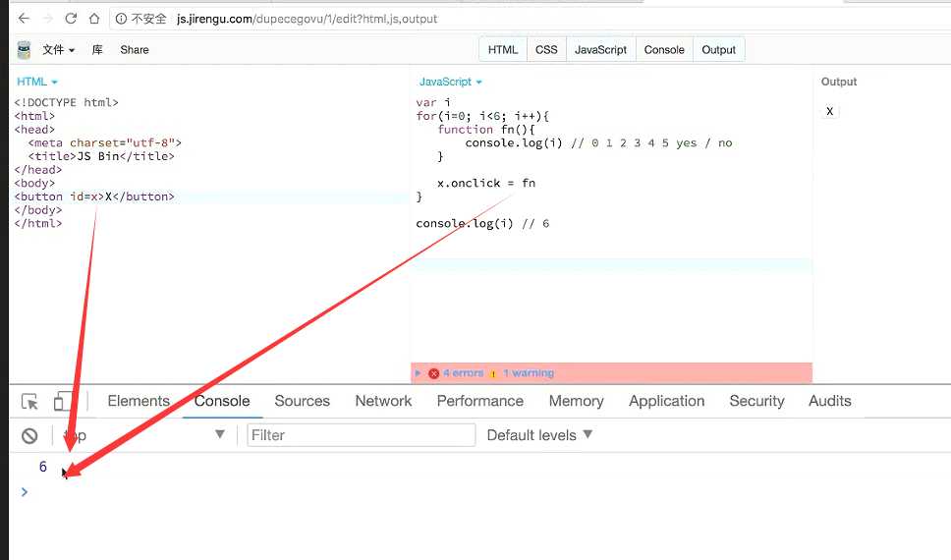The image size is (951, 560).
Task: Clear the console with the ban icon
Action: click(29, 435)
